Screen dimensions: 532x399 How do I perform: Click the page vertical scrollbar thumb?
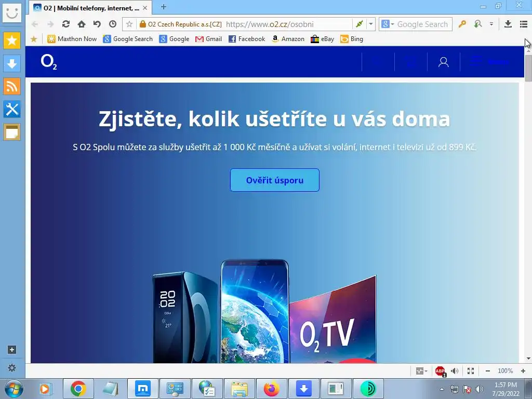(528, 68)
